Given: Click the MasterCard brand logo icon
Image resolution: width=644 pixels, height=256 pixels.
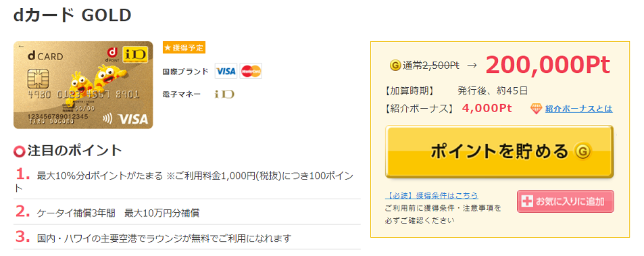Looking at the screenshot, I should tap(251, 71).
